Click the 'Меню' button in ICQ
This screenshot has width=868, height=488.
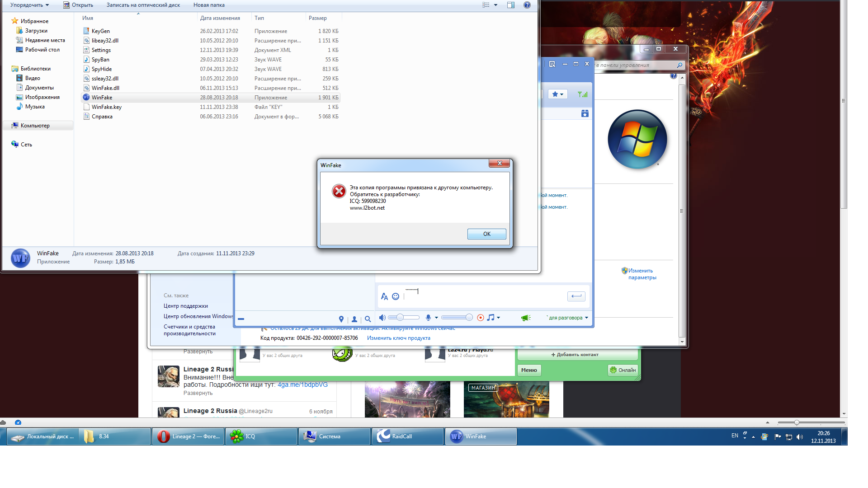coord(529,370)
